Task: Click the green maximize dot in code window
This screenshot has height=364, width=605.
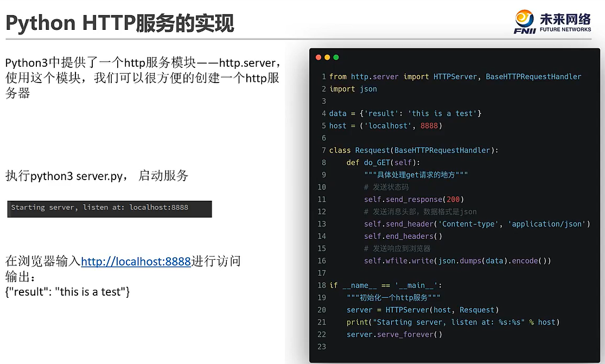Action: pos(336,58)
